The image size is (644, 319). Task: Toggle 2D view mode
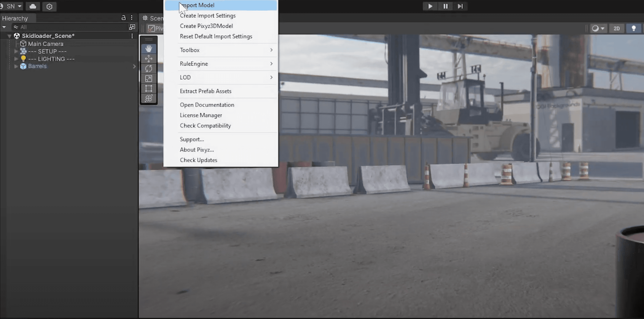[x=617, y=28]
